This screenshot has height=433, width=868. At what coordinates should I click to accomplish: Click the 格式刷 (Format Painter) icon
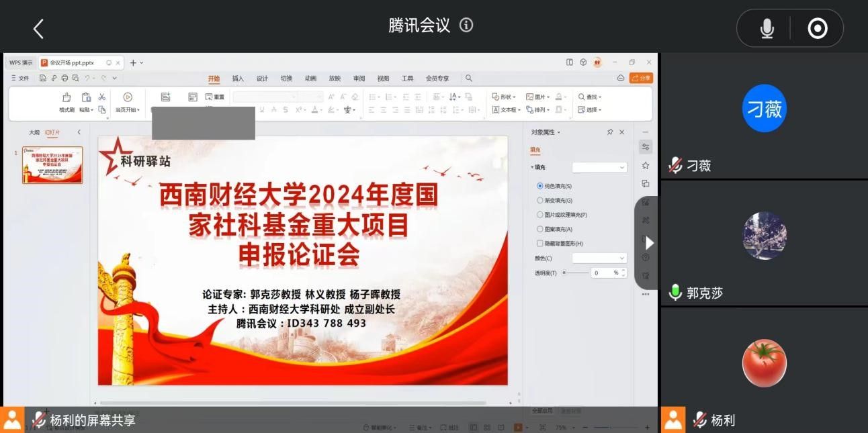[66, 97]
